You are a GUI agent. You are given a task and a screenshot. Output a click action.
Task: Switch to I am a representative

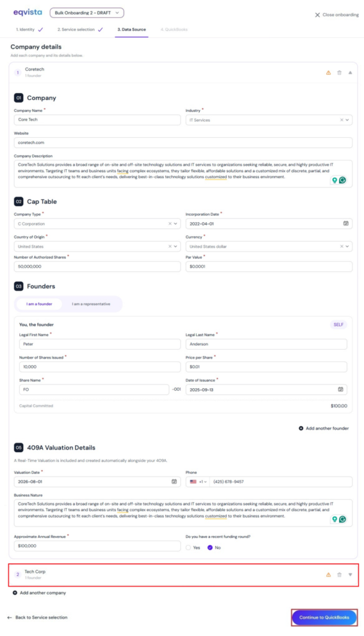(91, 304)
